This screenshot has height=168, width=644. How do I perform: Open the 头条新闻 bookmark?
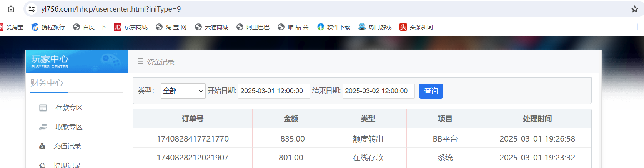point(416,27)
